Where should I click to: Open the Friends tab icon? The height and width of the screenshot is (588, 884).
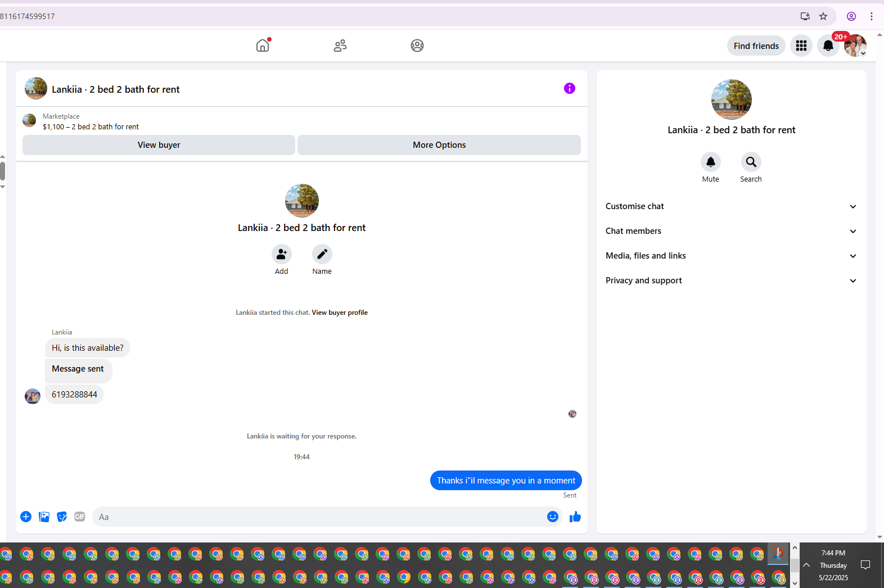(340, 46)
